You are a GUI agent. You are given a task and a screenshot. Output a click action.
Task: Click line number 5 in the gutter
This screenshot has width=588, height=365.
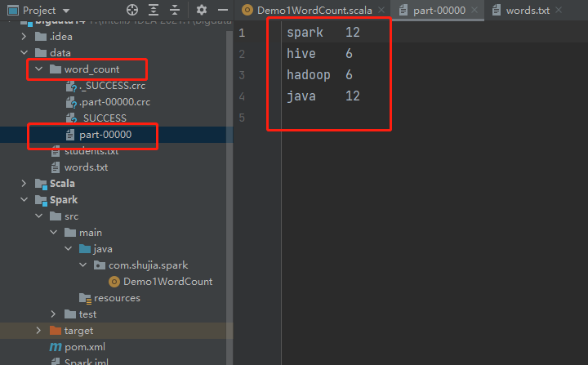coord(242,118)
